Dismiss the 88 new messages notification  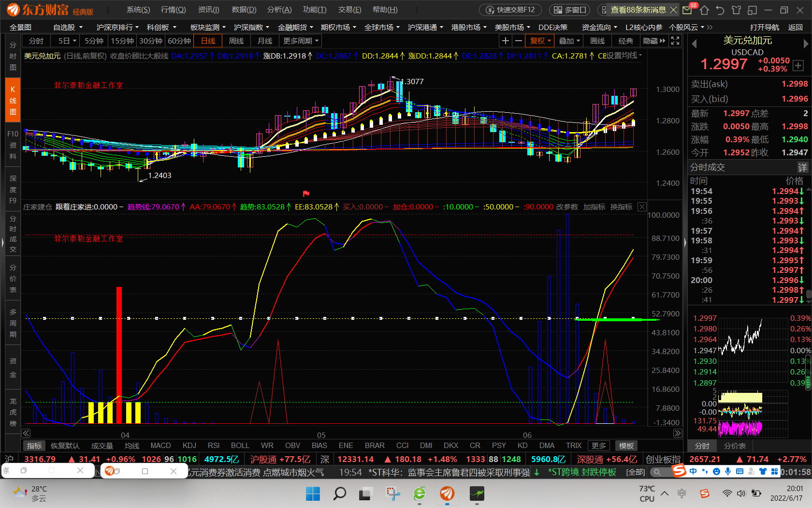coord(673,10)
